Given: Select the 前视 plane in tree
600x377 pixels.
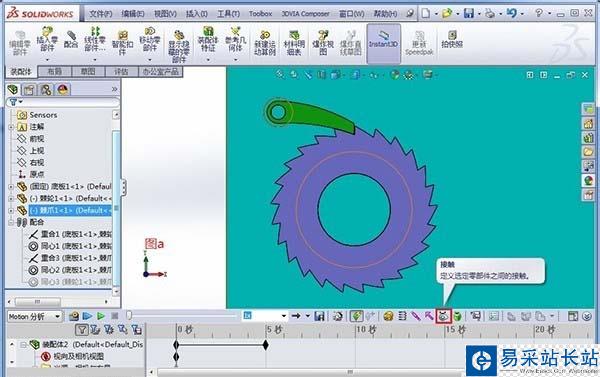Looking at the screenshot, I should 31,139.
